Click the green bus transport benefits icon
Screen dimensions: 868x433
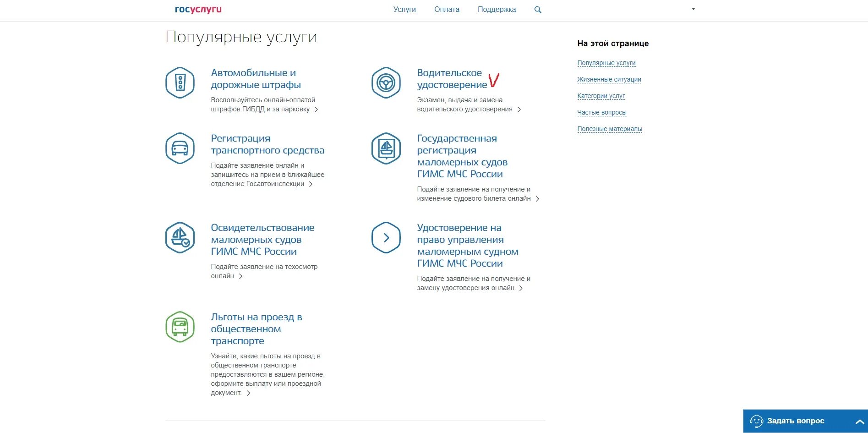[180, 327]
